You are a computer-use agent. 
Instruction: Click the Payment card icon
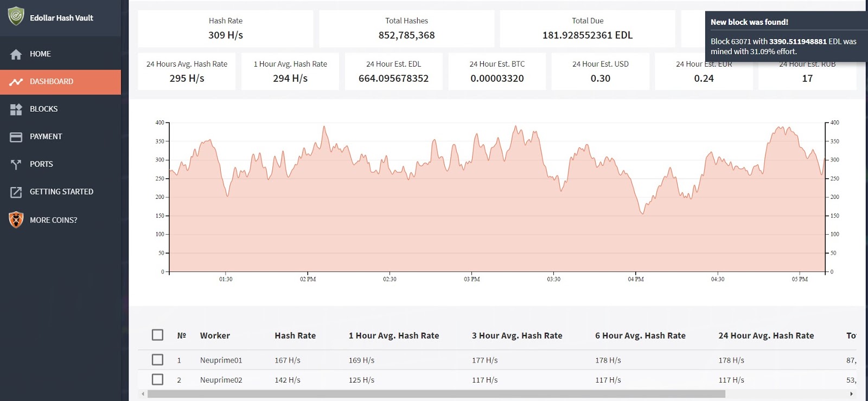click(16, 137)
